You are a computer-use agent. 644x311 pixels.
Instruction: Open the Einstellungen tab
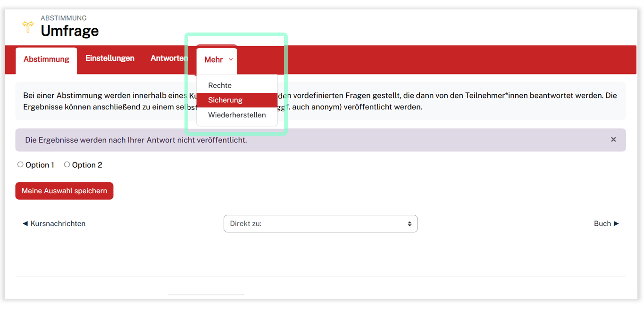(x=110, y=58)
